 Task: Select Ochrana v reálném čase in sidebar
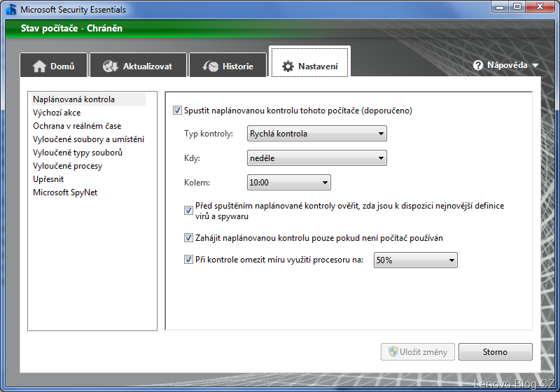[x=77, y=126]
